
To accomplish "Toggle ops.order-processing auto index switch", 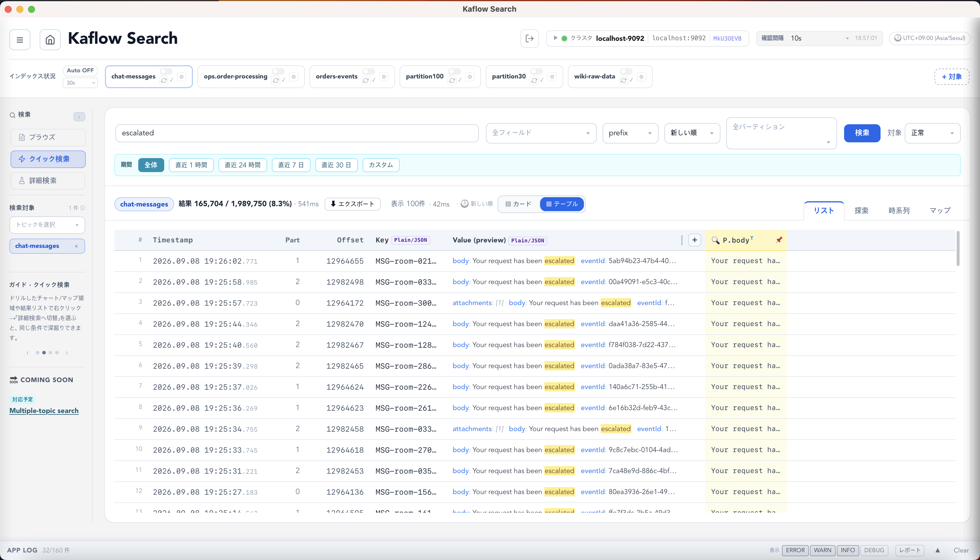I will pyautogui.click(x=278, y=71).
